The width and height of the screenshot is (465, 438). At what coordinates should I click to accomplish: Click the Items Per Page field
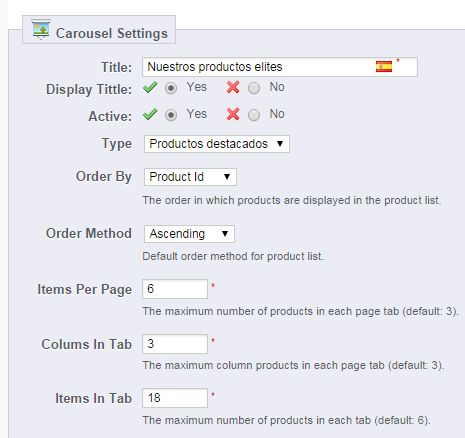pos(175,289)
